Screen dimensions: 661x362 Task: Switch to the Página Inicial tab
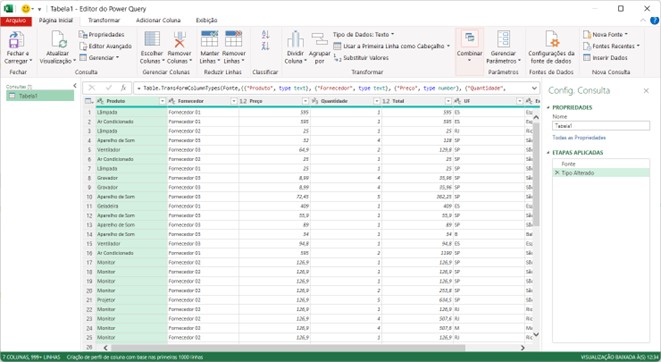pos(56,20)
